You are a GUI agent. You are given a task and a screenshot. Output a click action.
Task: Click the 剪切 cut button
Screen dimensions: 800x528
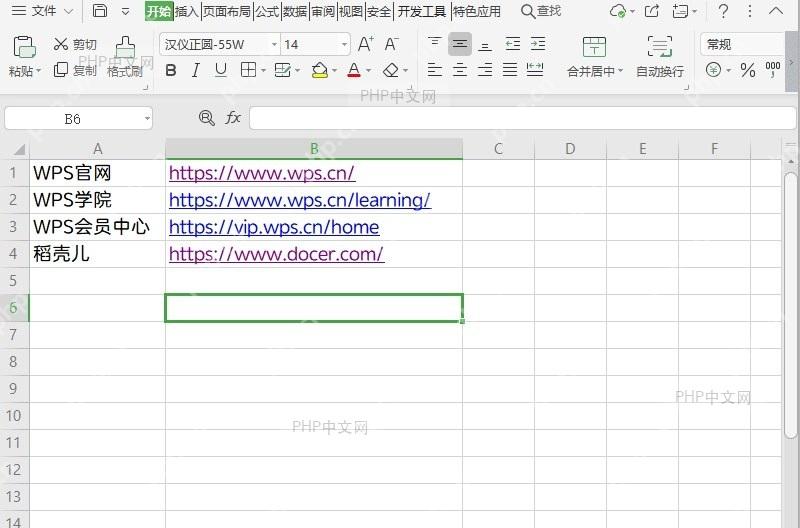[75, 44]
